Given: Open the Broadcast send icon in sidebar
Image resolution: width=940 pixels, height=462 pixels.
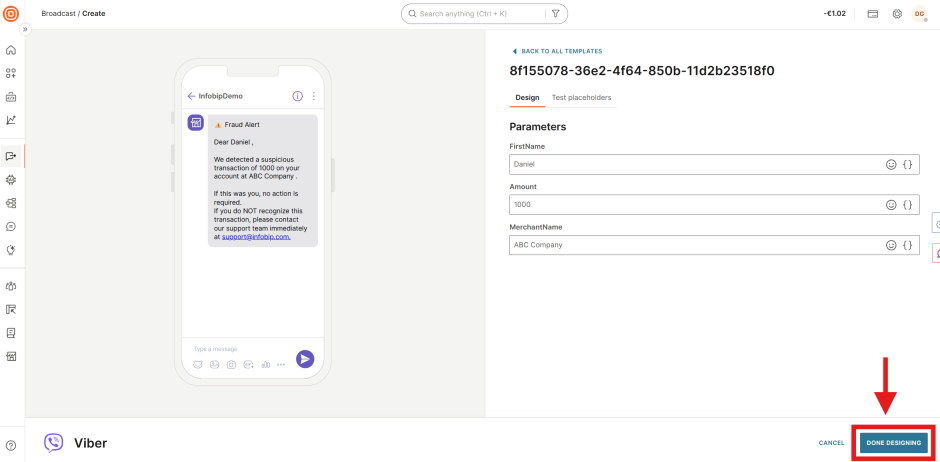Looking at the screenshot, I should pos(11,156).
